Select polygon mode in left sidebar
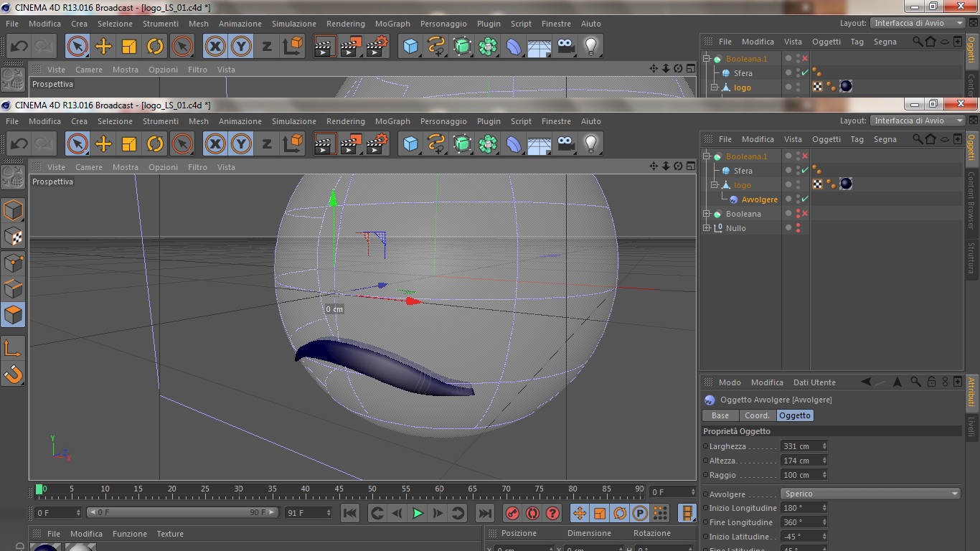980x551 pixels. pyautogui.click(x=13, y=315)
